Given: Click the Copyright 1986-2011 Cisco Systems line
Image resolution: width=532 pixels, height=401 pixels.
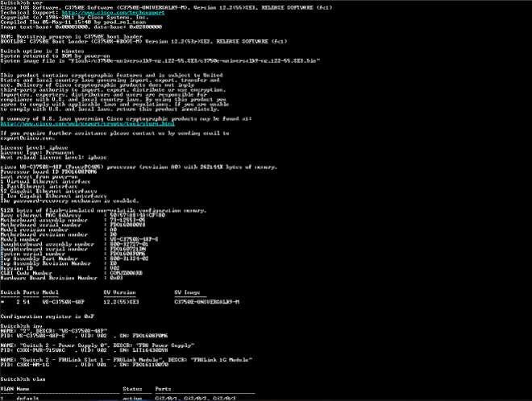Looking at the screenshot, I should click(74, 17).
